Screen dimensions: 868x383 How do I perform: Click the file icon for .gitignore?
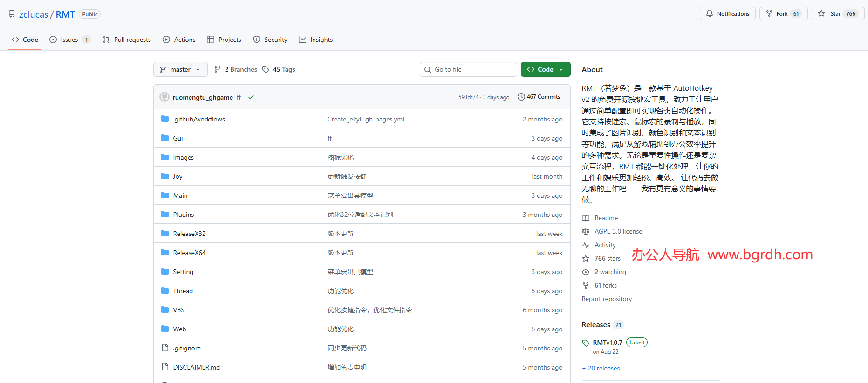click(x=165, y=348)
